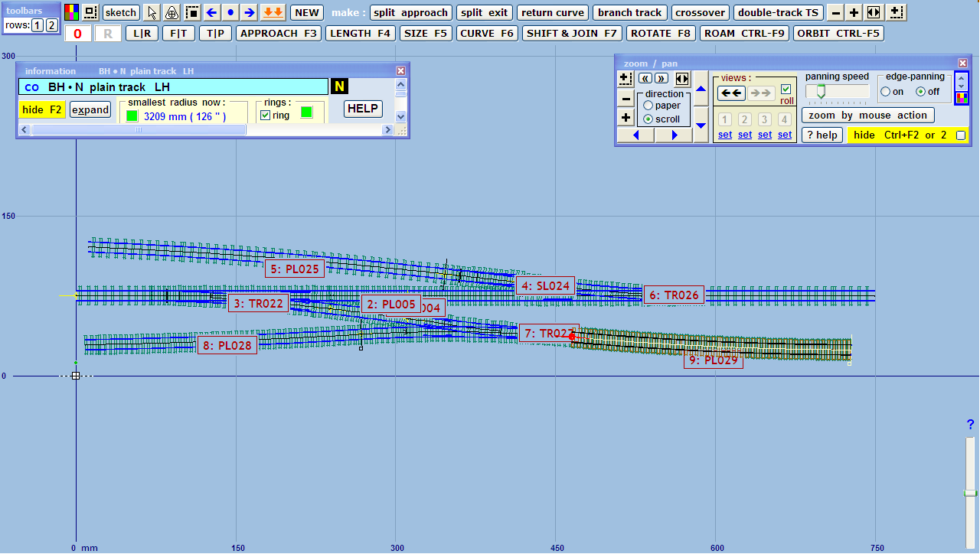This screenshot has width=980, height=554.
Task: Click the blue right arrow toolbar icon
Action: (249, 13)
